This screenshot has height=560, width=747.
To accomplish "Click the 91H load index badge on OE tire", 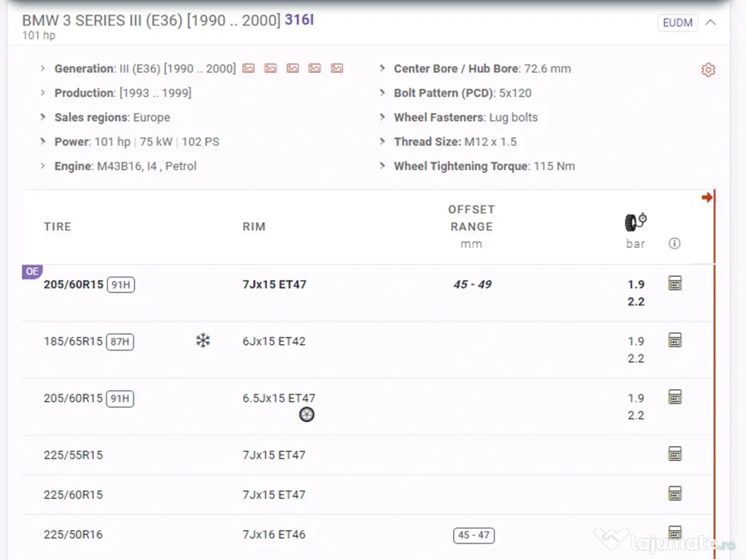I will click(121, 285).
